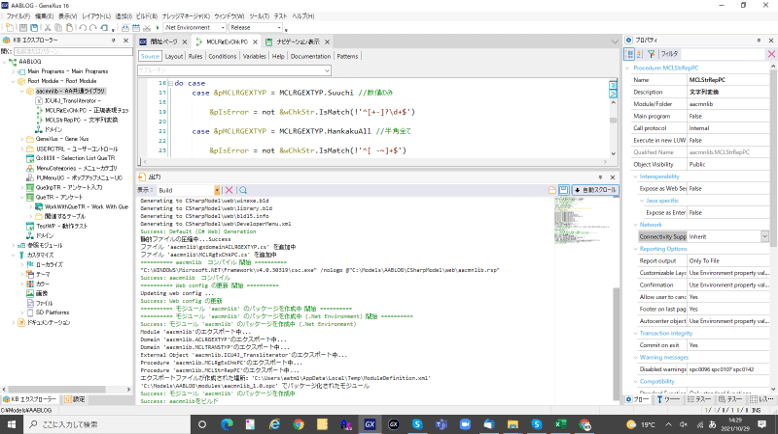The height and width of the screenshot is (434, 778).
Task: Select MCLStrRepPC in the KB tree
Action: pyautogui.click(x=81, y=120)
